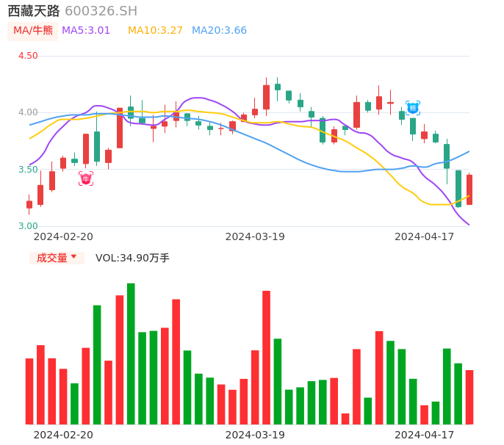Click the stock code 600326.SH
The width and height of the screenshot is (504, 445).
tap(101, 11)
